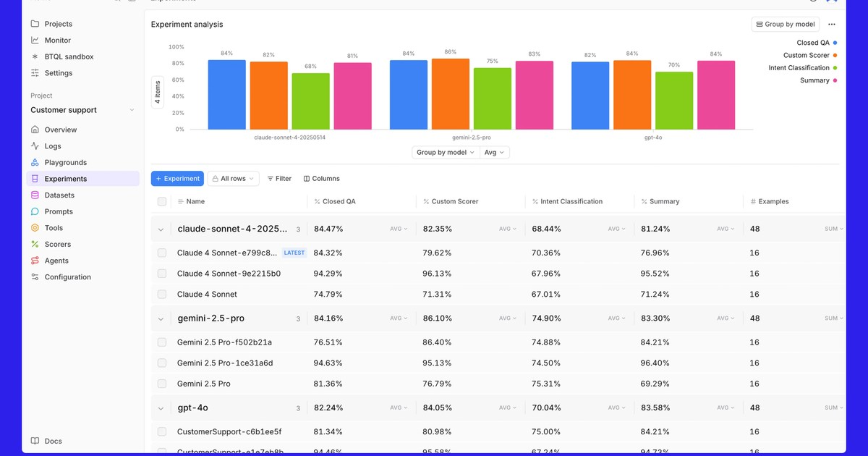Viewport: 868px width, 456px height.
Task: Toggle the select-all checkbox in table header
Action: pos(162,202)
